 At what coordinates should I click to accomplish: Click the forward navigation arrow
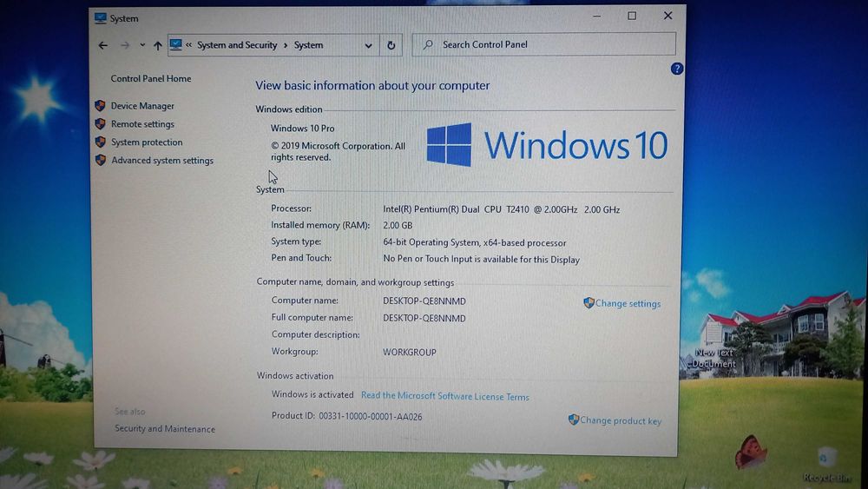125,45
